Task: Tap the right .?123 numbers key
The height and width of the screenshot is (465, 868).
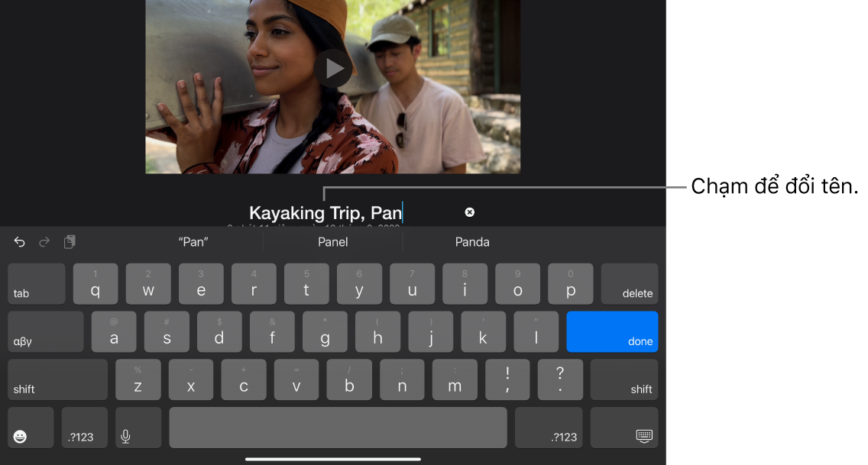Action: point(549,428)
